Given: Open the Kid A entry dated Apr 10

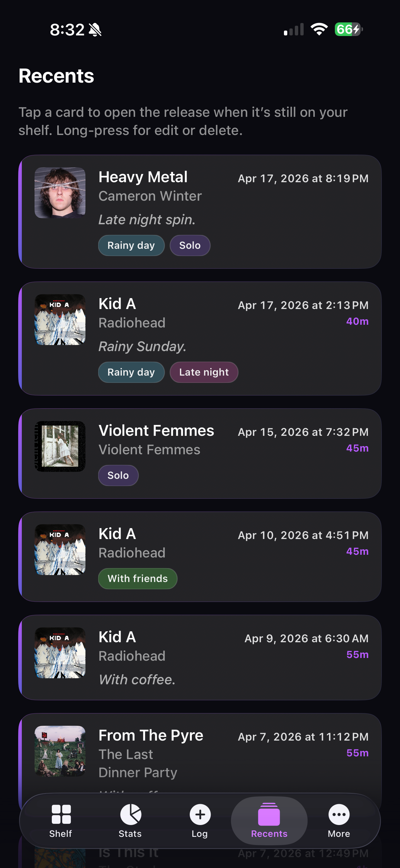Looking at the screenshot, I should point(200,557).
